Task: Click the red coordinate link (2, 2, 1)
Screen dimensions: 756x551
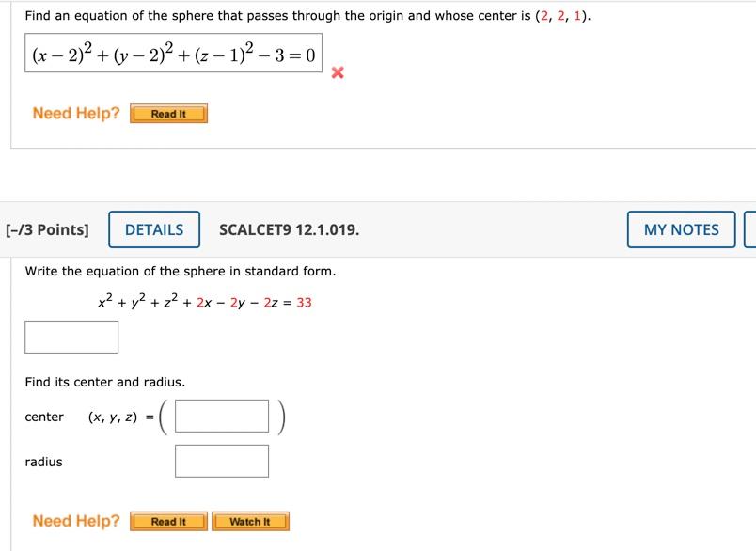Action: pyautogui.click(x=561, y=15)
